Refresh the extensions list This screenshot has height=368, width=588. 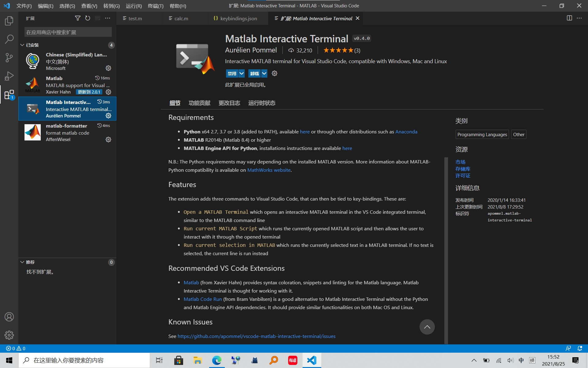tap(88, 18)
